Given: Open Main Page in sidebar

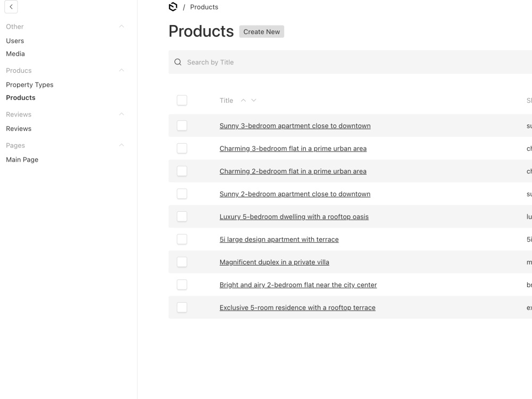Looking at the screenshot, I should 22,160.
